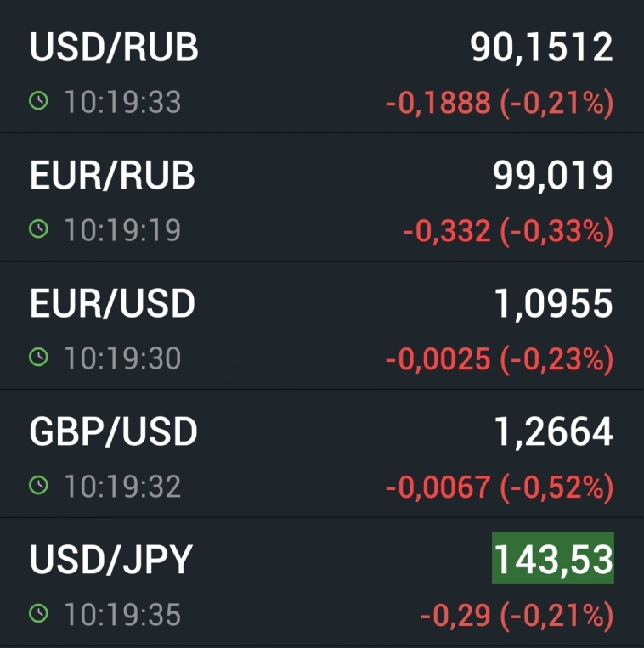Click the EUR/USD price 1,0955
The height and width of the screenshot is (648, 644).
tap(552, 304)
